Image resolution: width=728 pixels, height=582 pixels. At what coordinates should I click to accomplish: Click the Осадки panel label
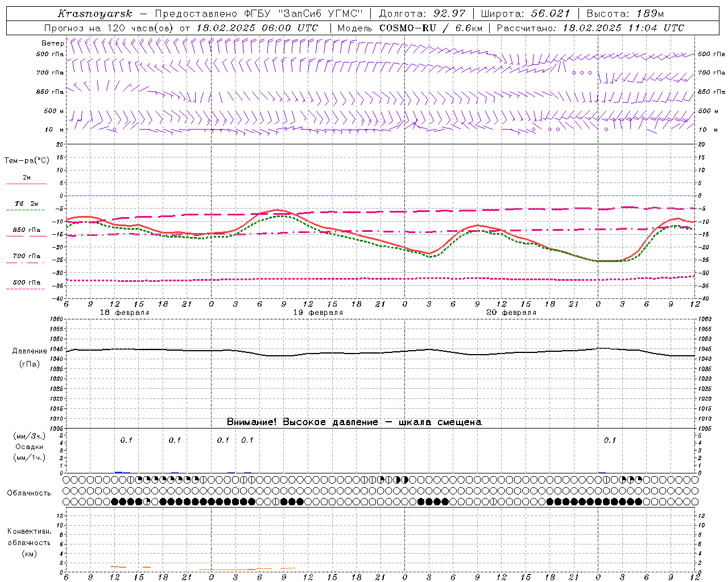29,447
